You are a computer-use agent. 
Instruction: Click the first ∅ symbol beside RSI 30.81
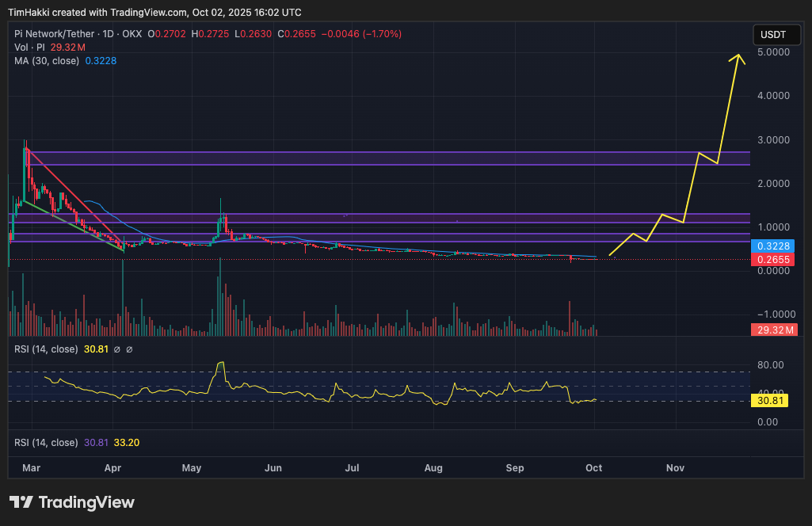pyautogui.click(x=116, y=349)
